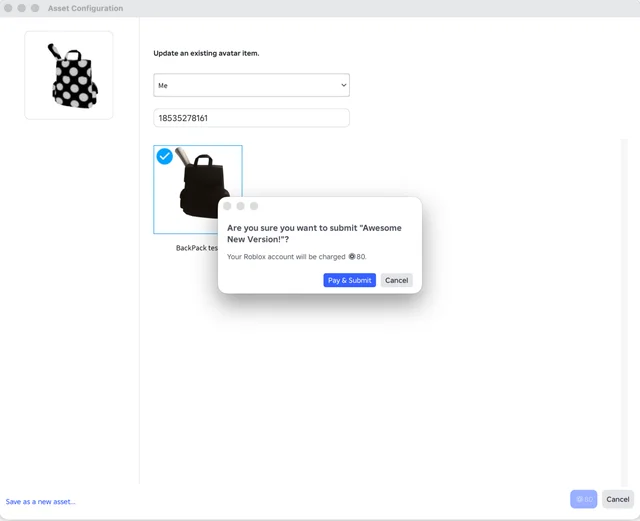640x521 pixels.
Task: Click the vertical scrollbar on the right side
Action: (624, 312)
